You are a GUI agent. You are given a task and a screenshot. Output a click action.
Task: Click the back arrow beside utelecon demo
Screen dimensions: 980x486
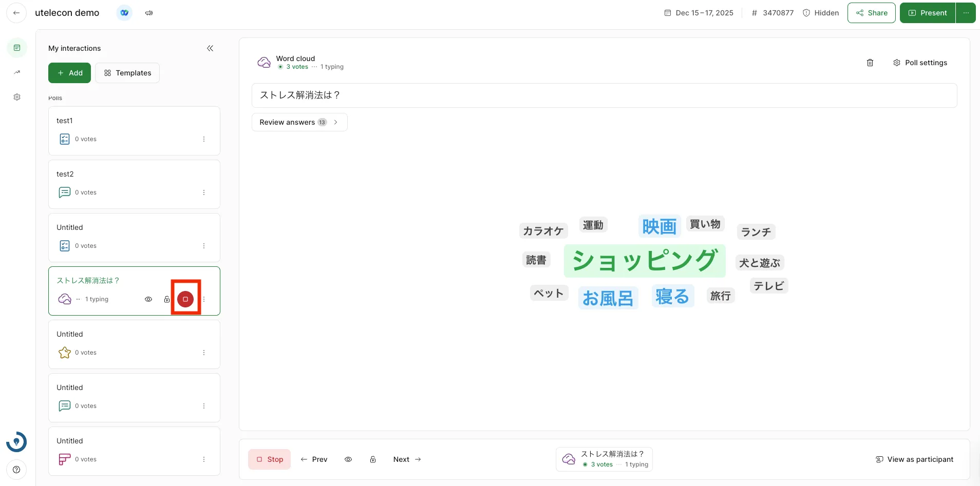pos(16,13)
